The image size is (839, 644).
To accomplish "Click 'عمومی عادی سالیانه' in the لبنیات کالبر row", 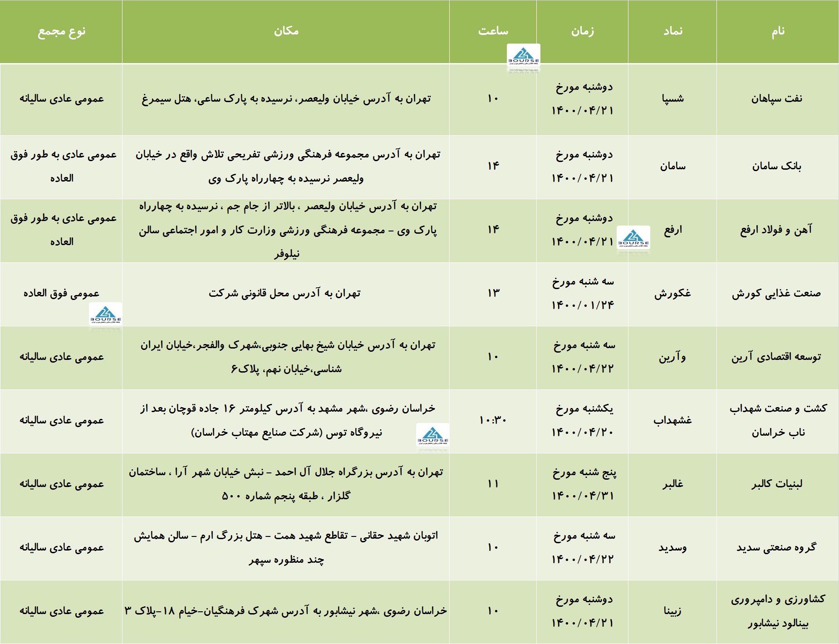I will coord(61,484).
